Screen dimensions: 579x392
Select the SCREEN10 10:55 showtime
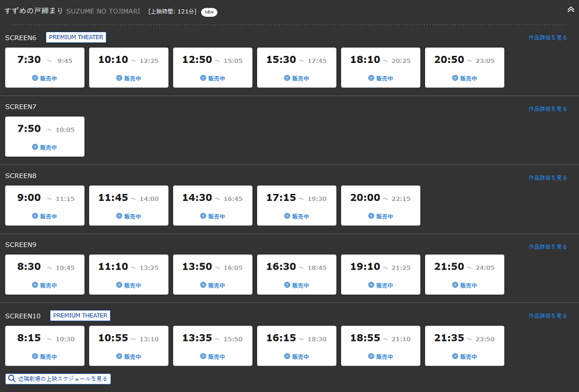[129, 345]
